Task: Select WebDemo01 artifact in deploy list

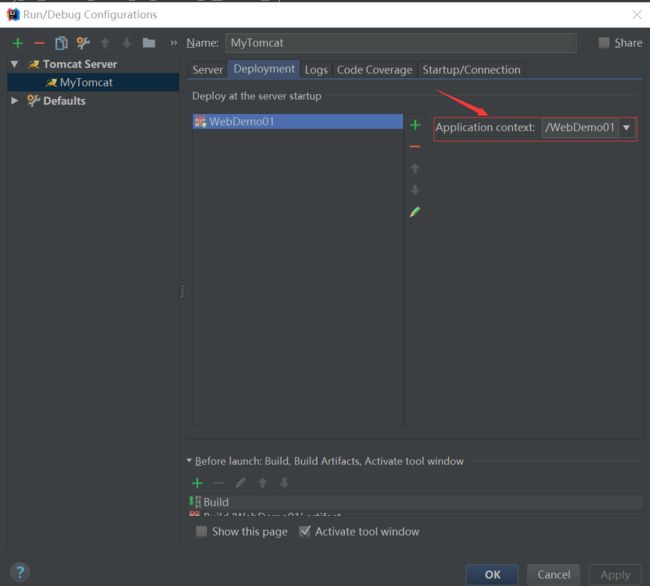Action: tap(298, 121)
